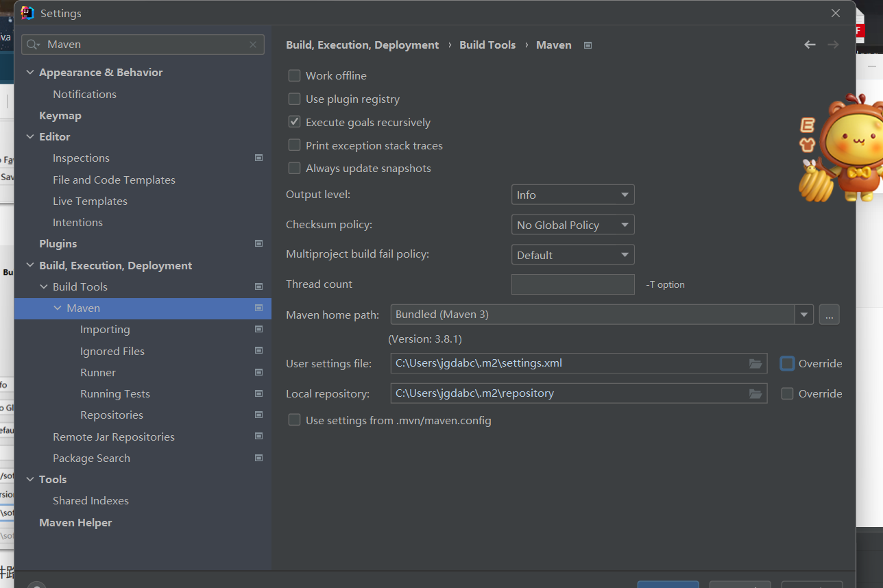Open Maven Helper settings
Screen dimensions: 883x588
coord(75,522)
